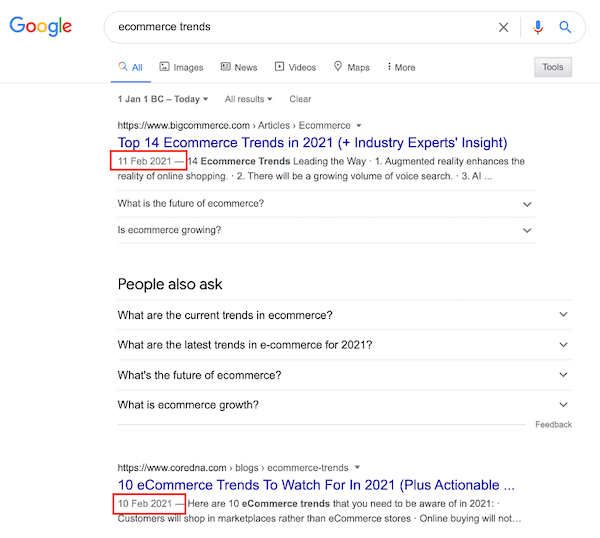Switch to the News tab

(239, 67)
